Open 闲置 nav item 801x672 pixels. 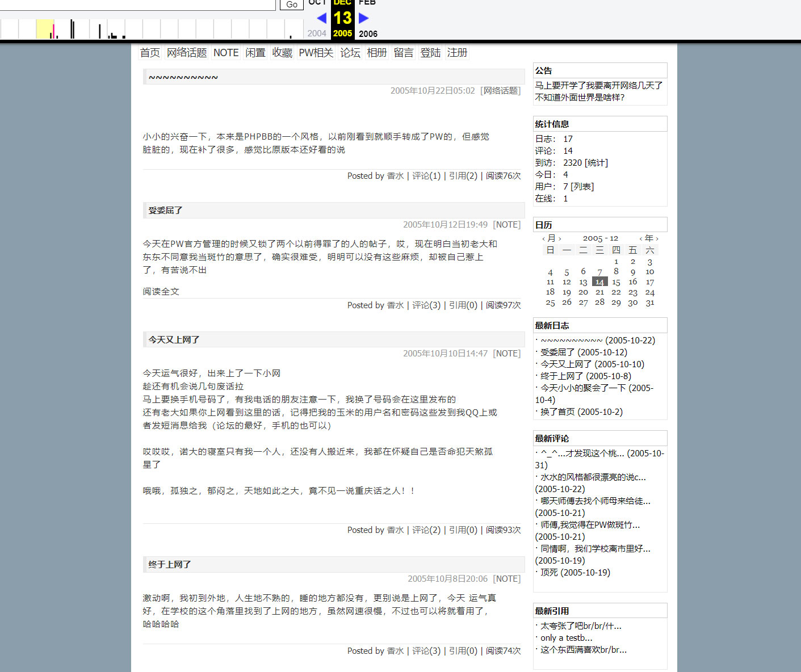255,53
